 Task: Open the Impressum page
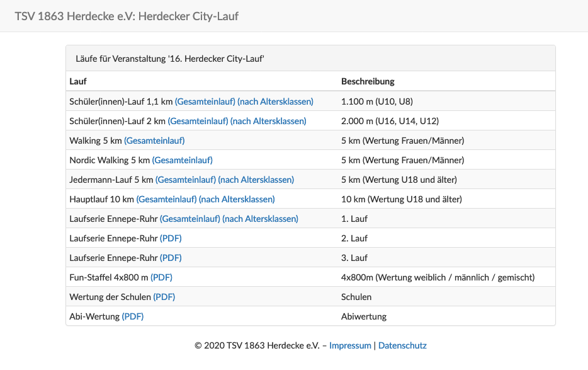[x=350, y=345]
